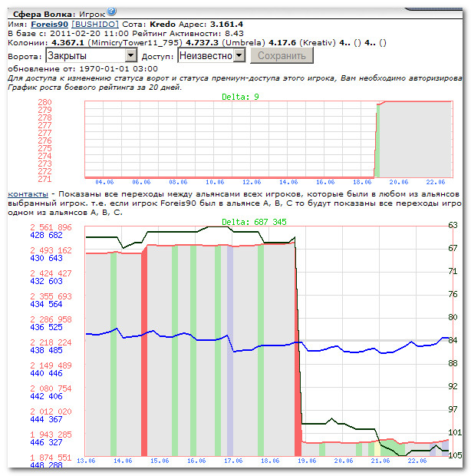Click colony address 4.367.1
The height and width of the screenshot is (476, 471).
click(x=68, y=43)
